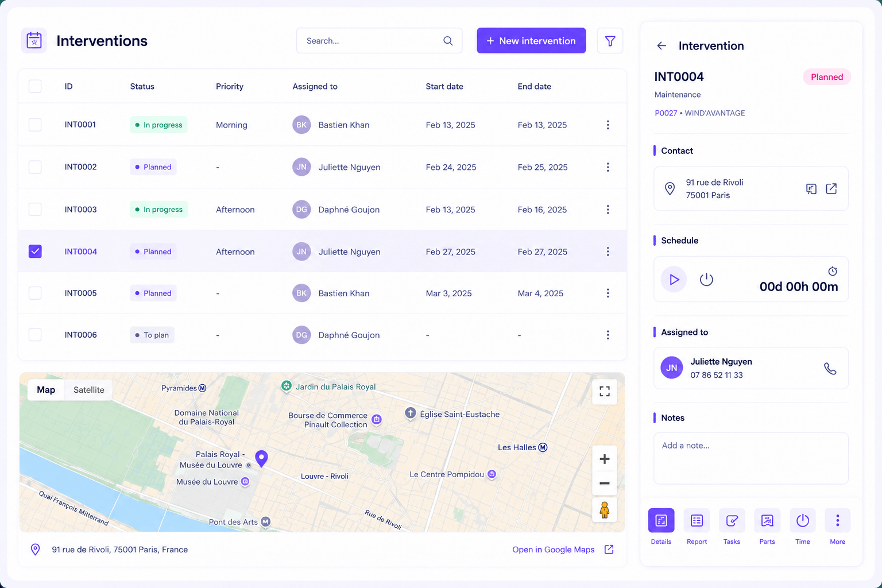The width and height of the screenshot is (882, 588).
Task: Click the Musée du Louvre map marker
Action: tap(245, 482)
